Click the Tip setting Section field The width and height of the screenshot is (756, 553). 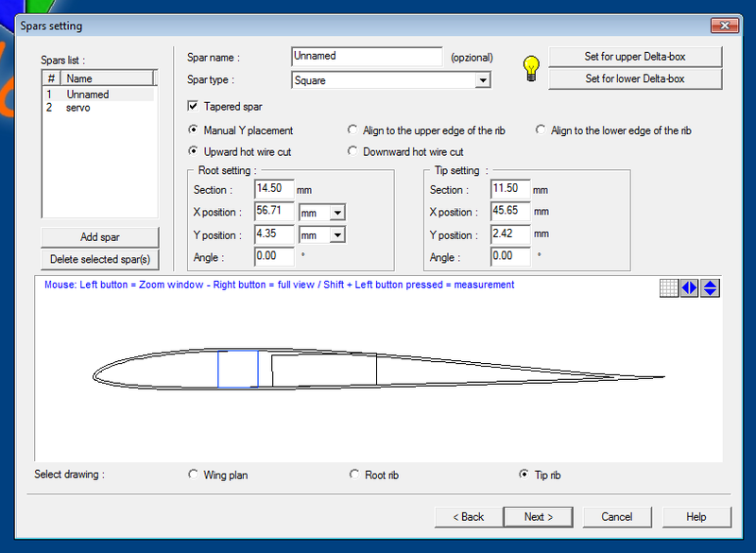tap(509, 190)
